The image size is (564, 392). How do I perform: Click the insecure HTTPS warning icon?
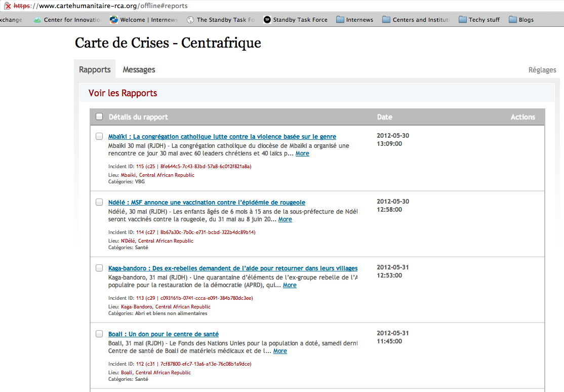click(7, 6)
